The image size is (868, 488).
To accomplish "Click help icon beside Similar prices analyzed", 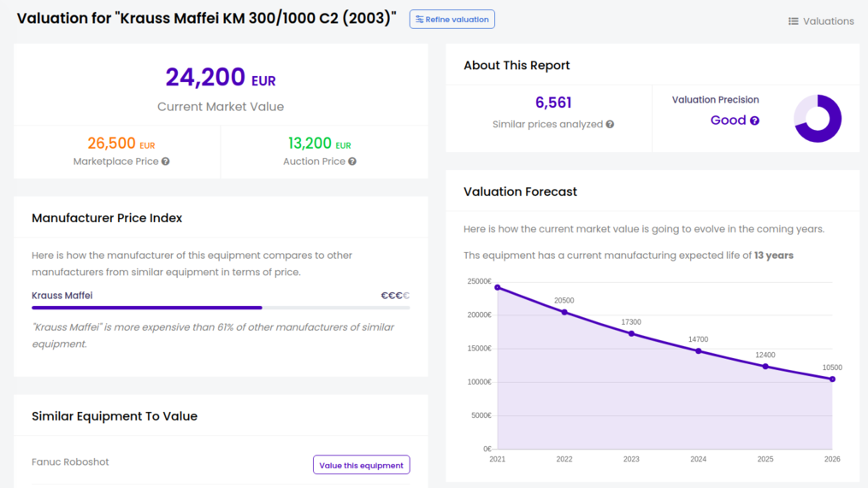I will pos(610,125).
